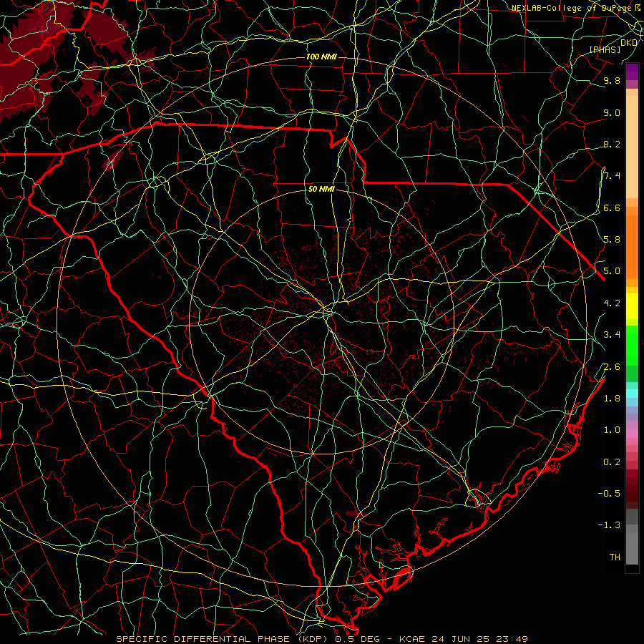Image resolution: width=644 pixels, height=644 pixels.
Task: Click the "[PHAS]" unit label
Action: [x=605, y=49]
